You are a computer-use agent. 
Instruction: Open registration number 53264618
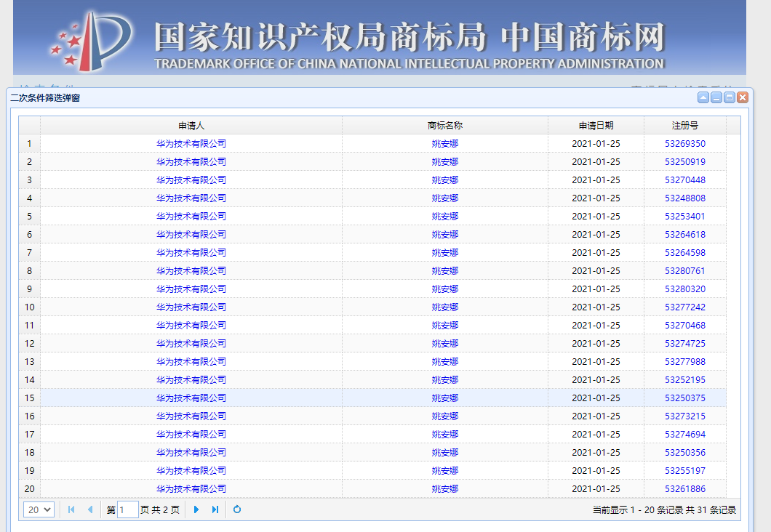coord(685,234)
